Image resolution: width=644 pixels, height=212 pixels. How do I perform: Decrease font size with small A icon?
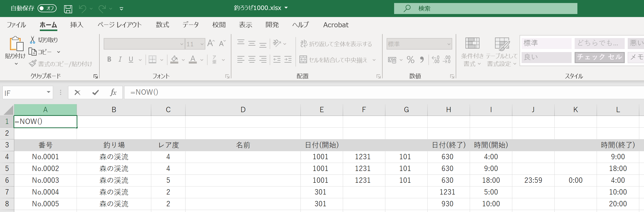click(222, 44)
